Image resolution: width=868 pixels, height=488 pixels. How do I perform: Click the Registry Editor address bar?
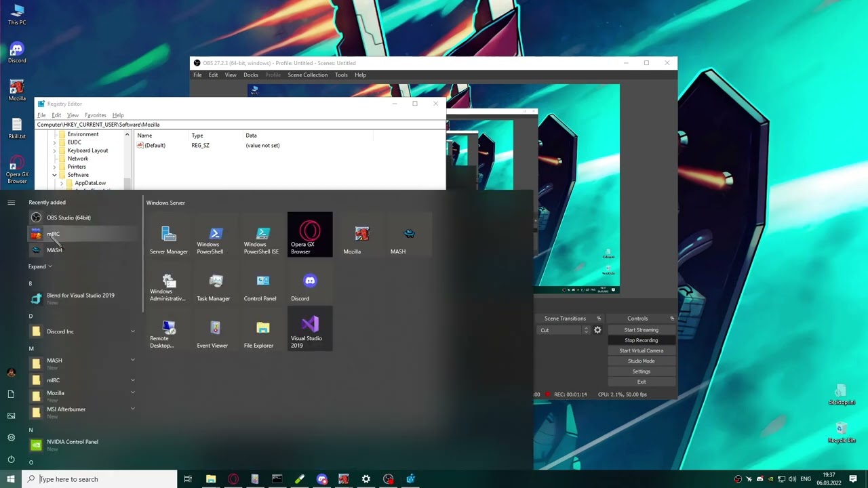click(x=241, y=125)
